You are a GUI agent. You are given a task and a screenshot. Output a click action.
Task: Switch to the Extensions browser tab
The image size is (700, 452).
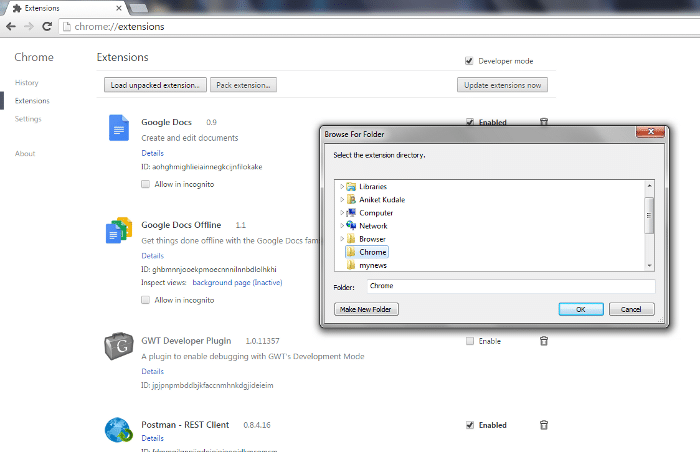(65, 8)
